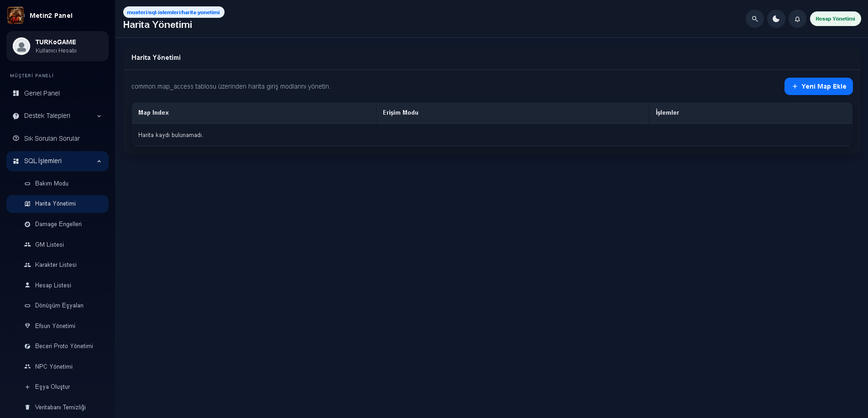Click the Hesap Yönetimi button

[835, 19]
